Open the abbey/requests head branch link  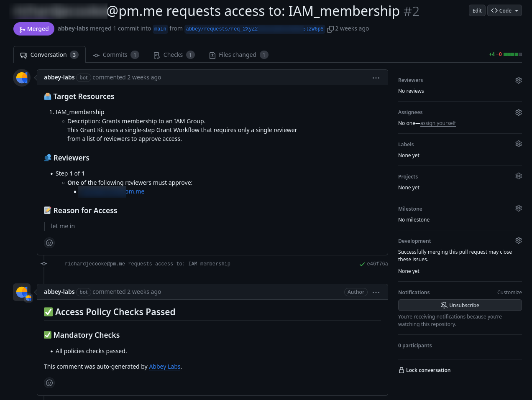(255, 29)
